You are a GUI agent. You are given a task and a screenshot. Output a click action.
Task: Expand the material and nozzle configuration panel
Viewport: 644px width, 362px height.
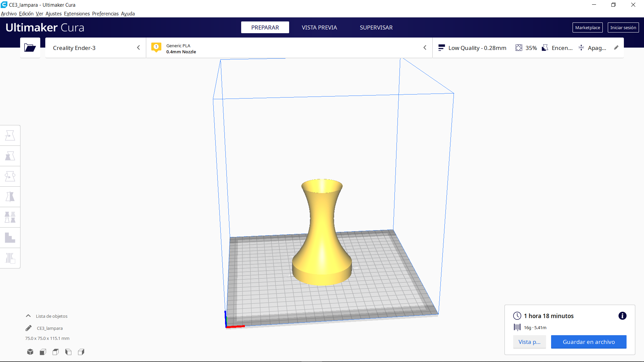(425, 48)
